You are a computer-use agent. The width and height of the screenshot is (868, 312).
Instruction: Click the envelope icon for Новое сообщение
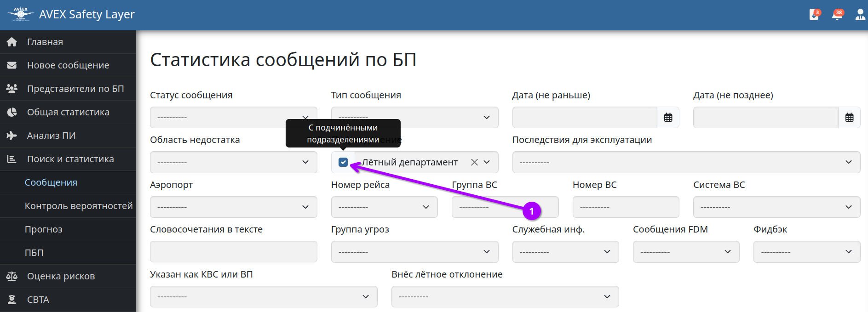coord(12,65)
